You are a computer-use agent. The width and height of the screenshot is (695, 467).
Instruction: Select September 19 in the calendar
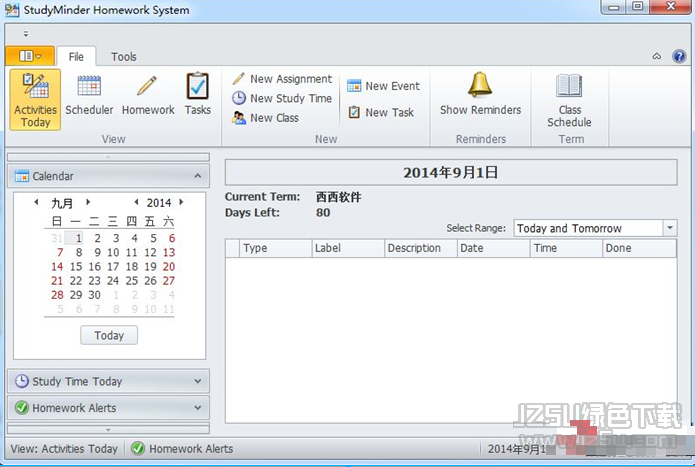tap(150, 267)
